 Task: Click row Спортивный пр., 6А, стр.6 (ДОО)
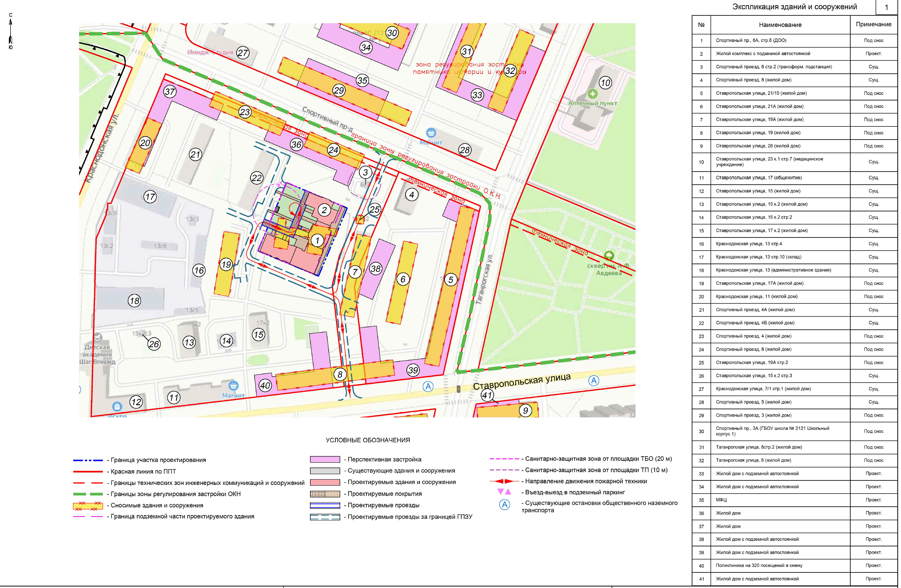pyautogui.click(x=794, y=40)
